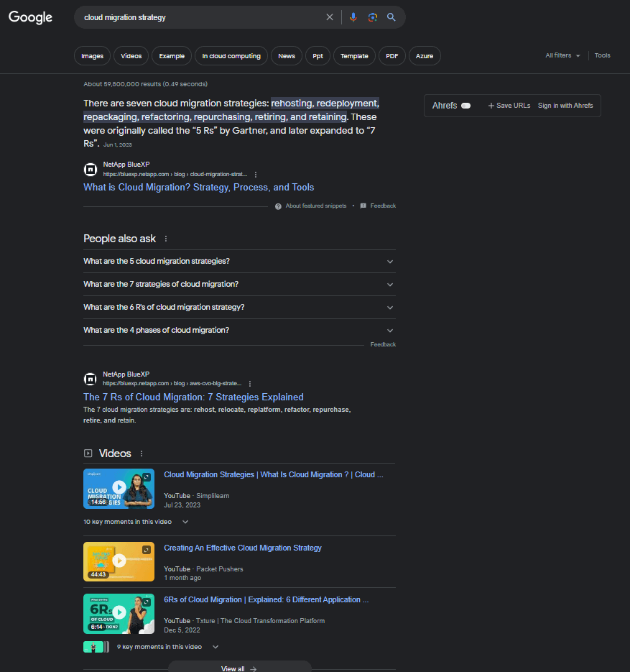This screenshot has height=672, width=630.
Task: Expand 'What are the 6 R's of cloud migration strategy?'
Action: coord(239,308)
